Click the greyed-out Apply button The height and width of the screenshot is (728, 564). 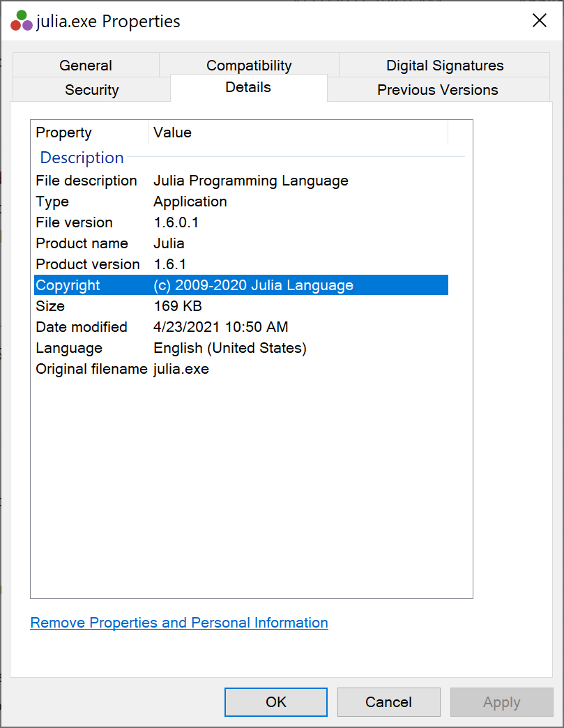coord(502,702)
